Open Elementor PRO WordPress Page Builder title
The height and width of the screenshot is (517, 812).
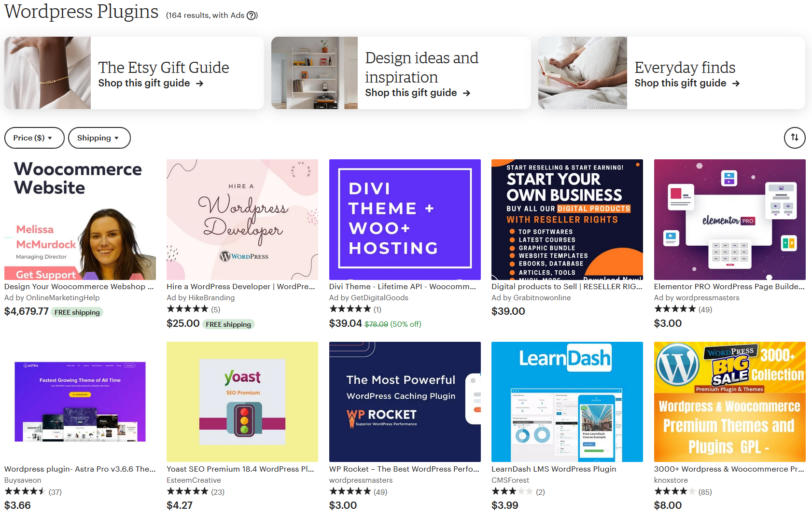click(729, 286)
